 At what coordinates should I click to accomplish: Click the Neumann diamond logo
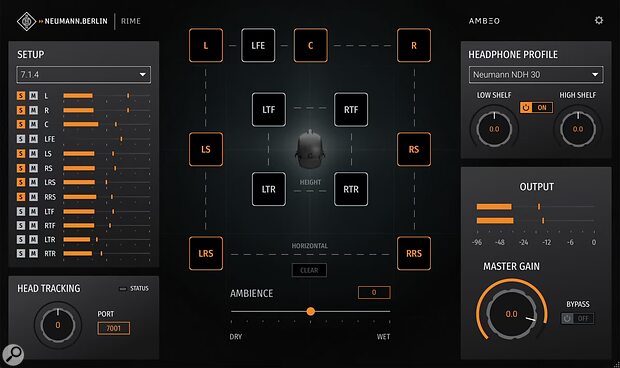26,21
